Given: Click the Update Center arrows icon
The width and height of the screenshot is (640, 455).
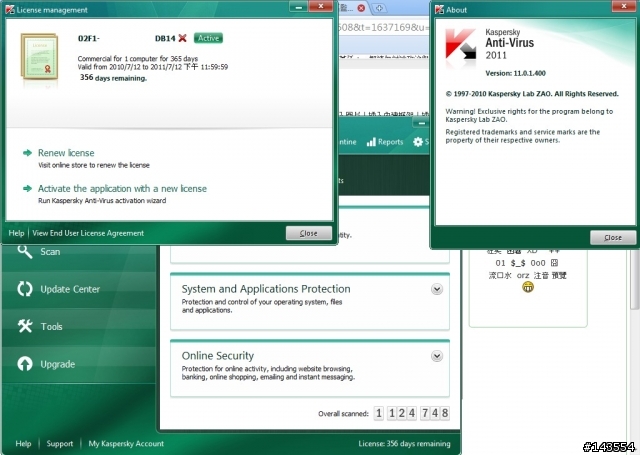Looking at the screenshot, I should point(25,289).
